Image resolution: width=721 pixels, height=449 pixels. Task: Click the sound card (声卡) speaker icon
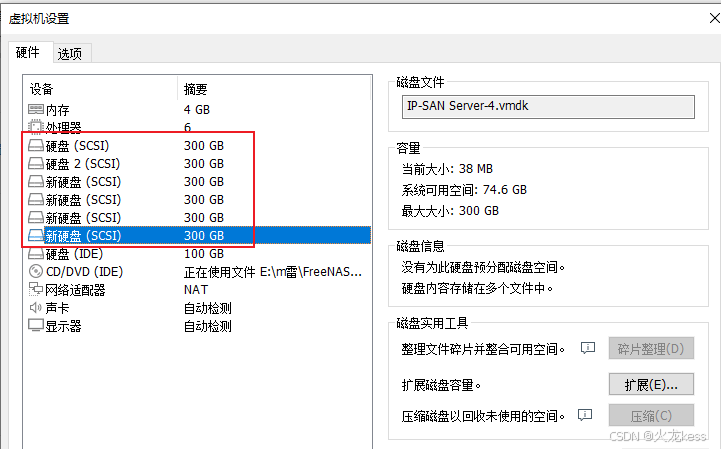coord(35,307)
